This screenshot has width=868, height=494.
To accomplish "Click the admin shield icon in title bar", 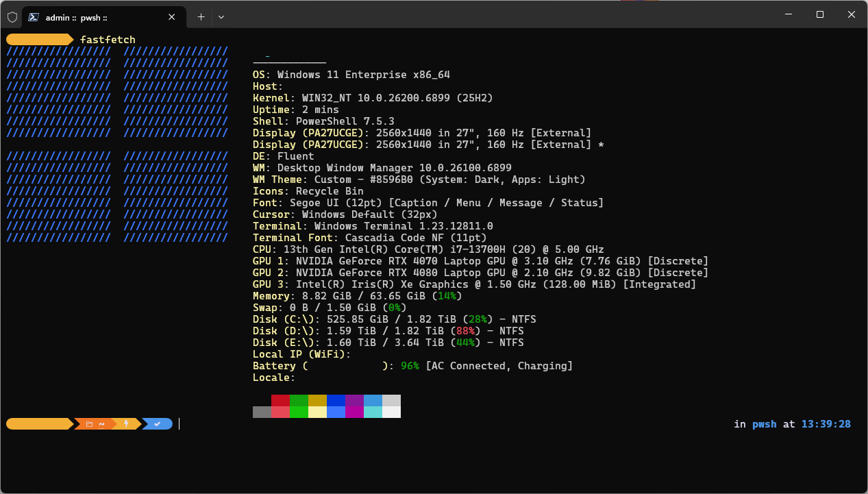I will [x=12, y=17].
